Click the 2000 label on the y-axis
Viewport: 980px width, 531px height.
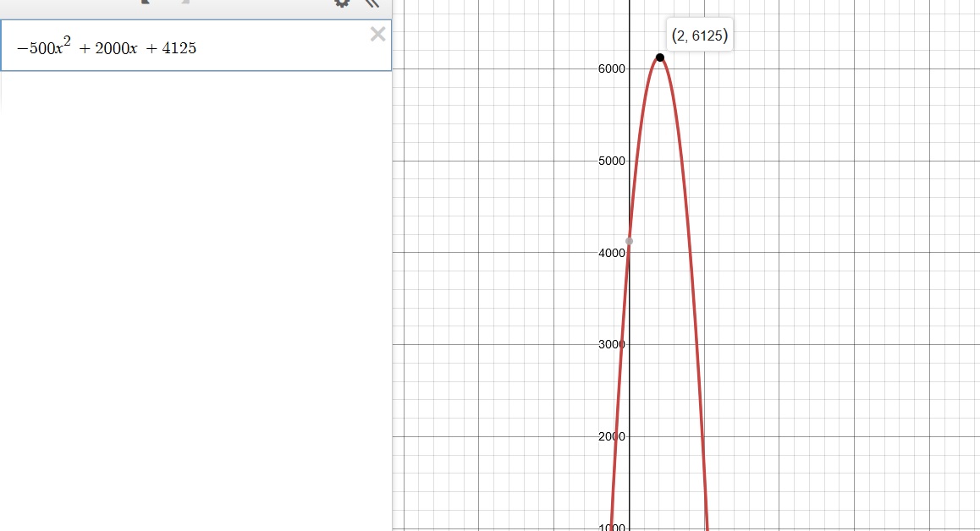(x=612, y=436)
